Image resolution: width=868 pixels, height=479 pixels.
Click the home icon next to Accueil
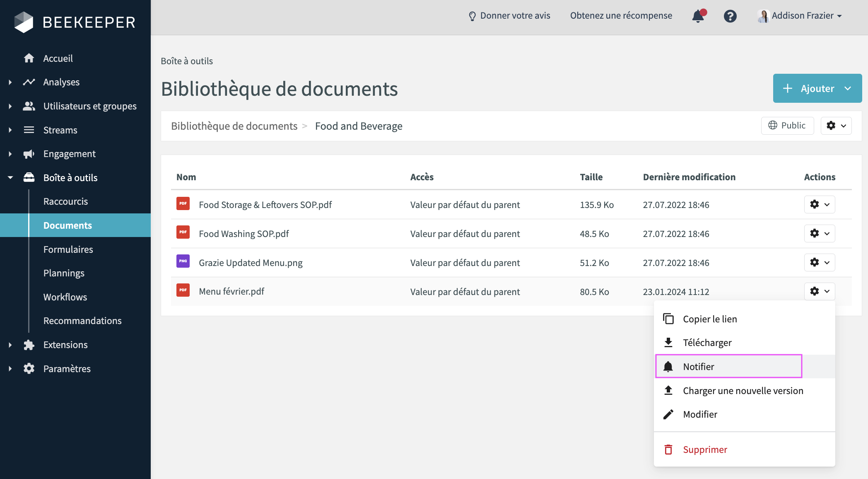tap(29, 58)
